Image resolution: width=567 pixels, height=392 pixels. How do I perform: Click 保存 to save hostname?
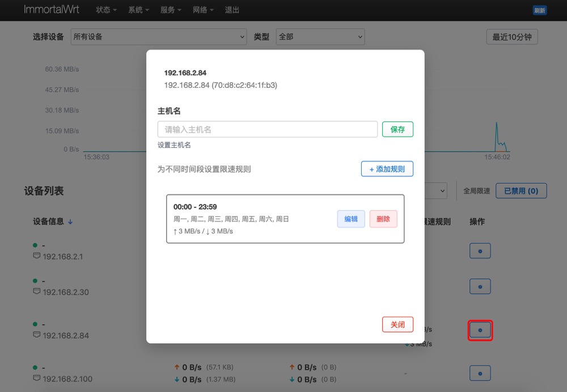[397, 129]
